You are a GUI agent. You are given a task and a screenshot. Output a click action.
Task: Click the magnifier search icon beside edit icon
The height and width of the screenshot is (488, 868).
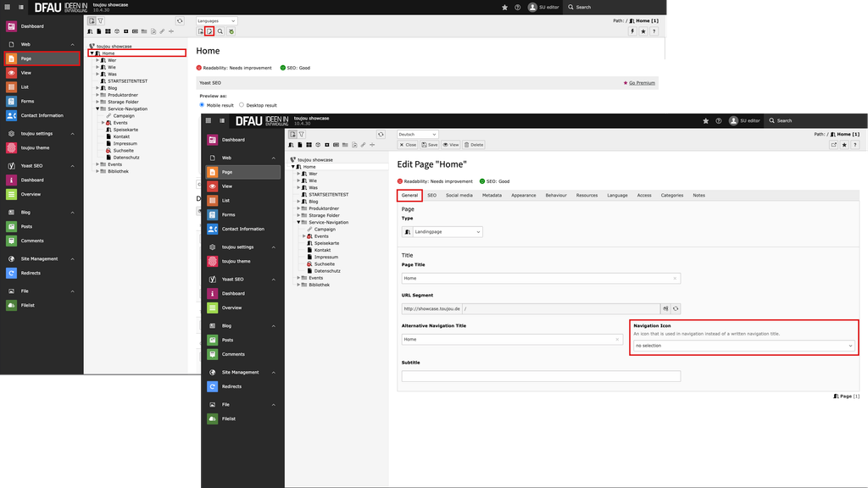[220, 31]
